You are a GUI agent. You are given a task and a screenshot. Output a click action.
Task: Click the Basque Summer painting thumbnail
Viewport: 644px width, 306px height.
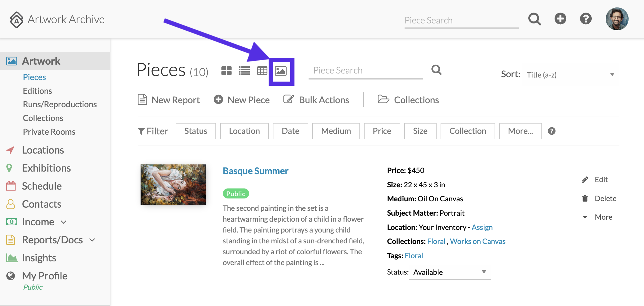click(173, 185)
